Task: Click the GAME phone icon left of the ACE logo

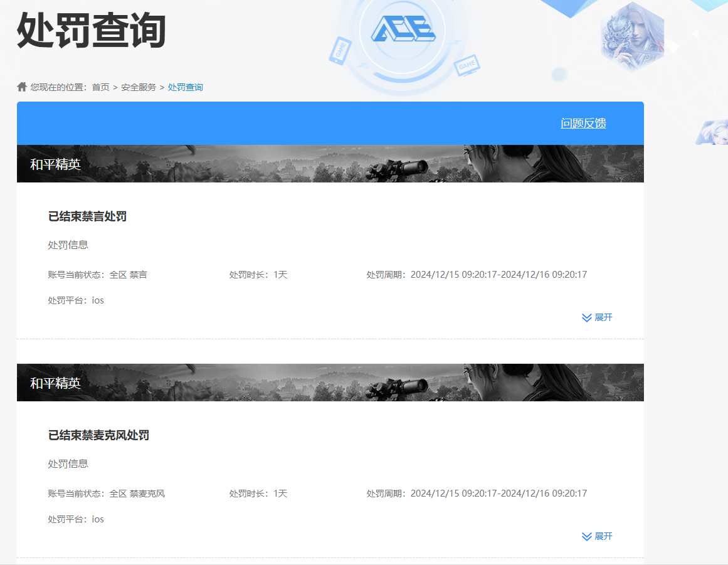Action: pyautogui.click(x=340, y=51)
